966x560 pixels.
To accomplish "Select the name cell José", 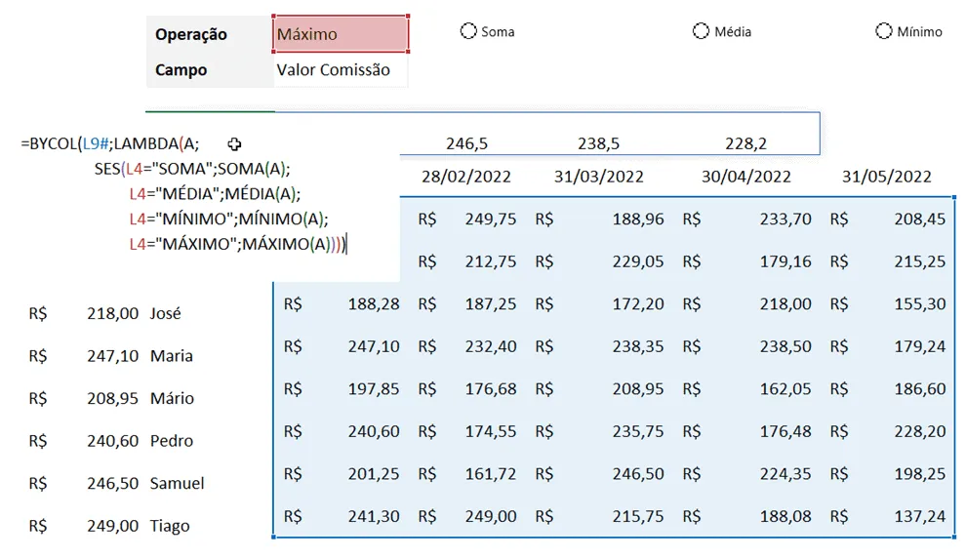I will click(165, 313).
